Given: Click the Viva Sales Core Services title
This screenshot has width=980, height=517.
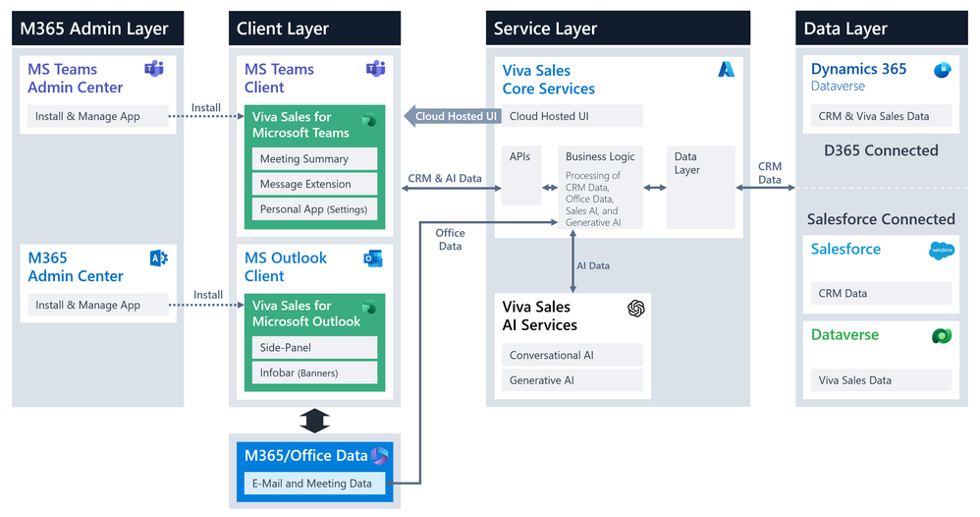Looking at the screenshot, I should [549, 80].
